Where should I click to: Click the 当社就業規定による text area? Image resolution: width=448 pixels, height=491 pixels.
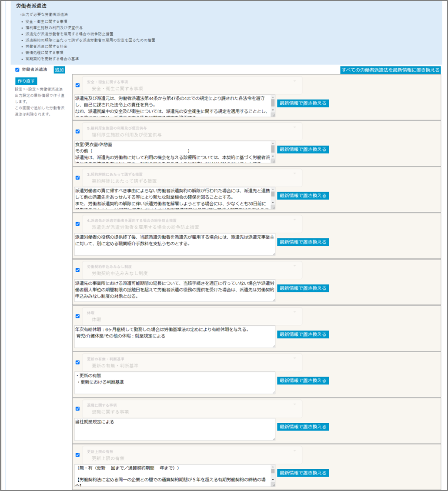[175, 429]
